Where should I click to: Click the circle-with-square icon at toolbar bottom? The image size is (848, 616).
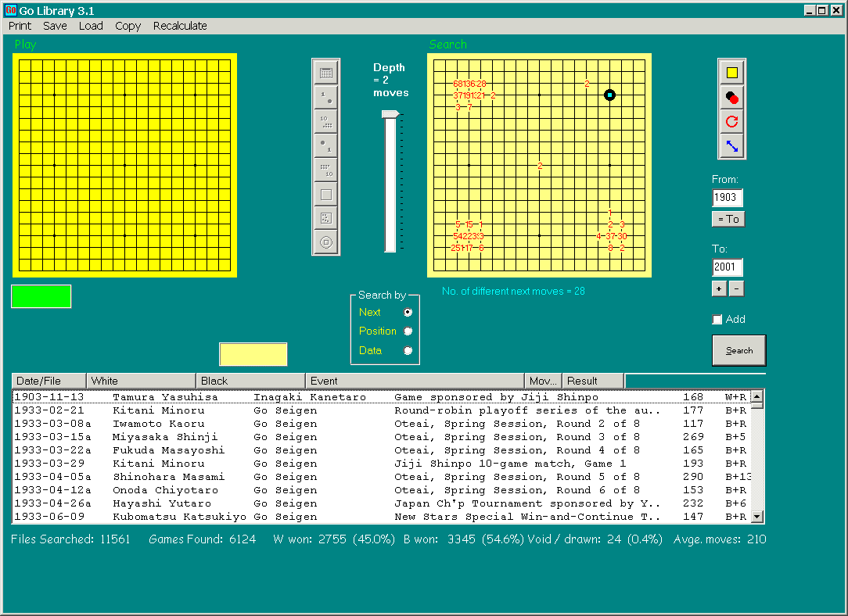coord(326,242)
